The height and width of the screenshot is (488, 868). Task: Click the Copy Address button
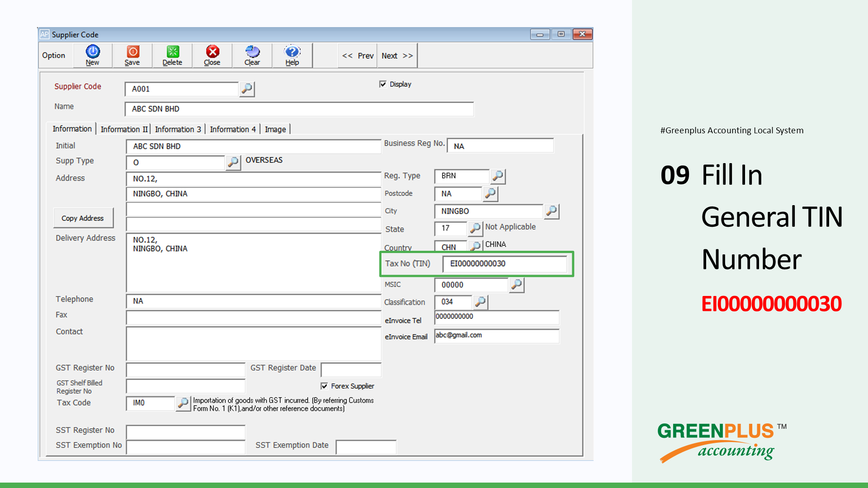tap(83, 218)
